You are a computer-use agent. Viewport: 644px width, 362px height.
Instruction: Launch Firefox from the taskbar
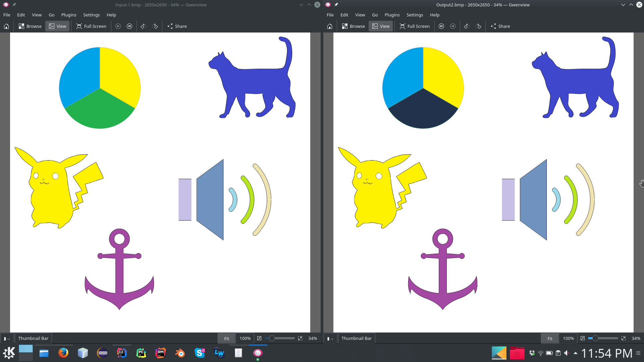tap(63, 353)
